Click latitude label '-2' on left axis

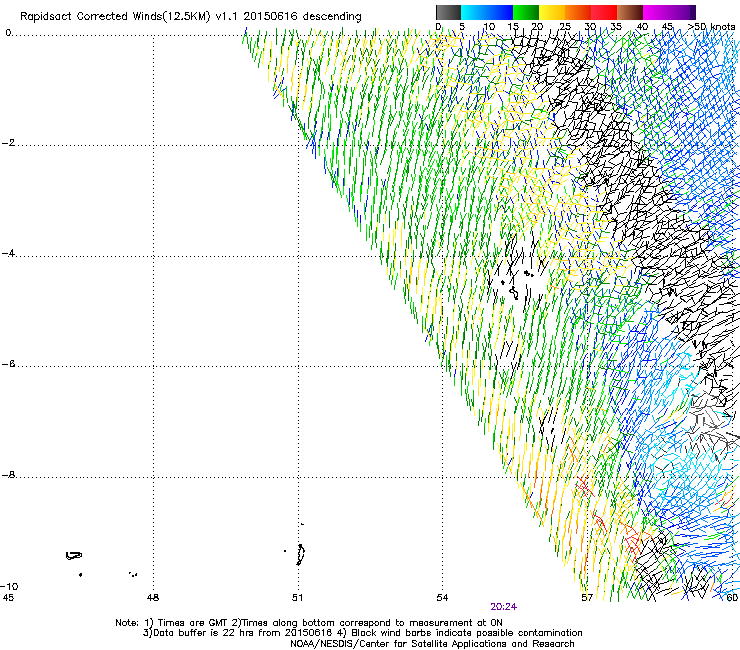point(8,143)
